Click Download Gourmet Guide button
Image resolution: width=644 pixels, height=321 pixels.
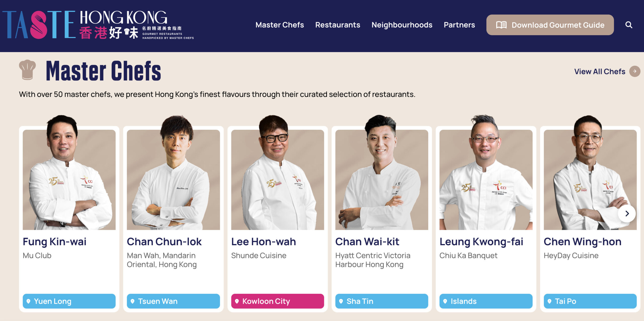point(550,25)
